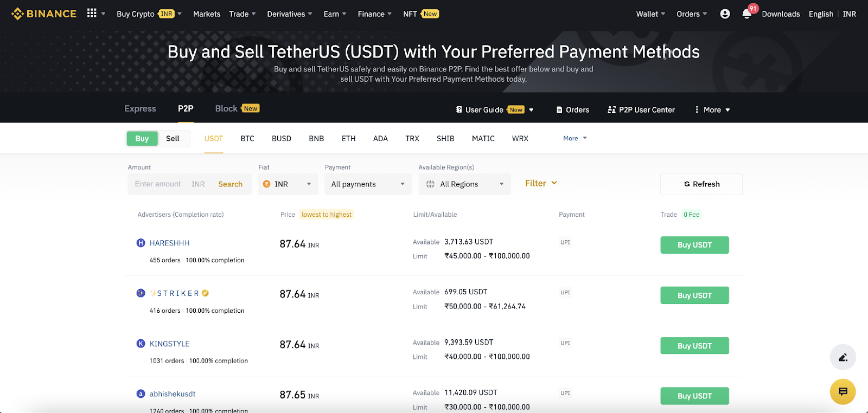
Task: Select the Buy toggle option
Action: point(142,139)
